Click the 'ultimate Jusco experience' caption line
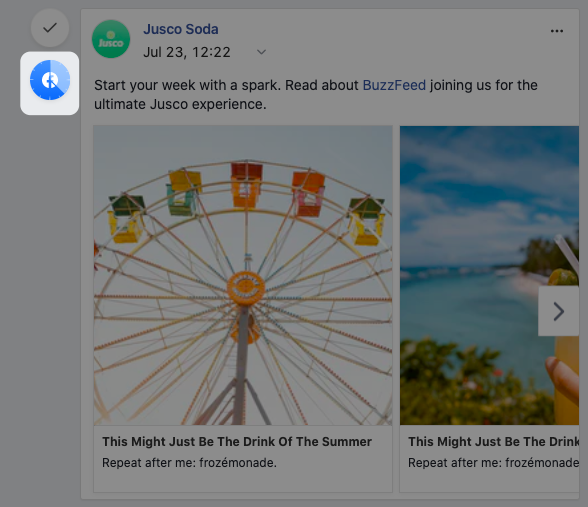Viewport: 588px width, 507px height. click(x=180, y=104)
